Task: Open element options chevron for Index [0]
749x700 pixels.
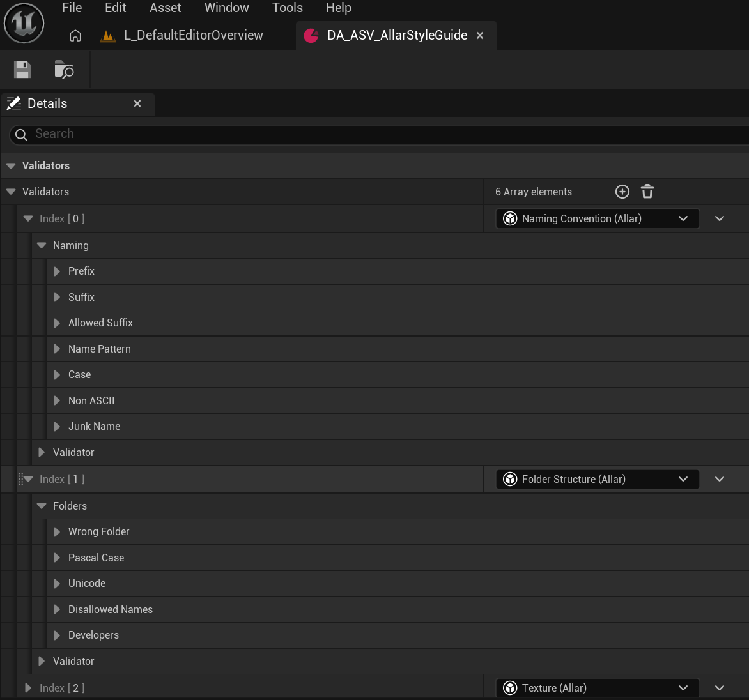Action: 720,218
